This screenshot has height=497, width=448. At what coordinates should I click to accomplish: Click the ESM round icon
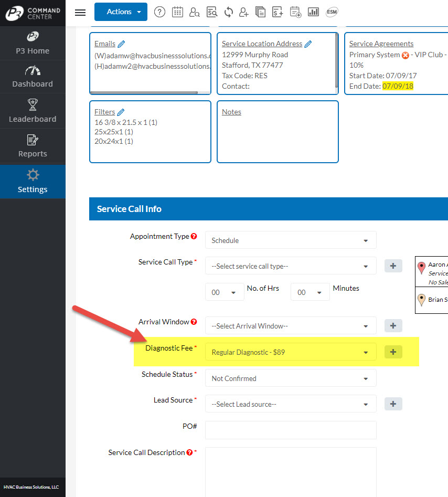[332, 12]
